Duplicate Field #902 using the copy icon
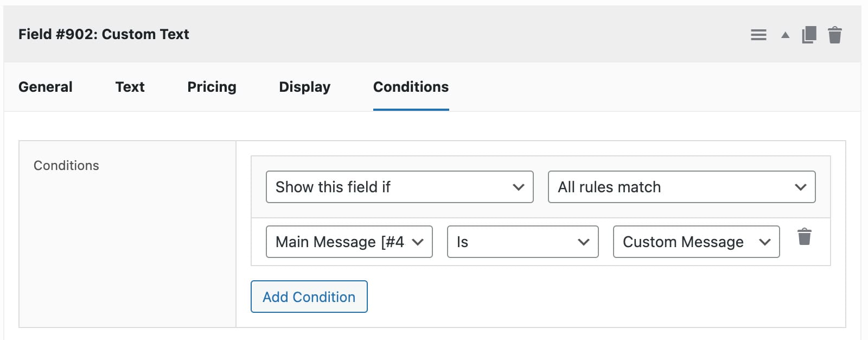The height and width of the screenshot is (340, 868). [x=808, y=34]
